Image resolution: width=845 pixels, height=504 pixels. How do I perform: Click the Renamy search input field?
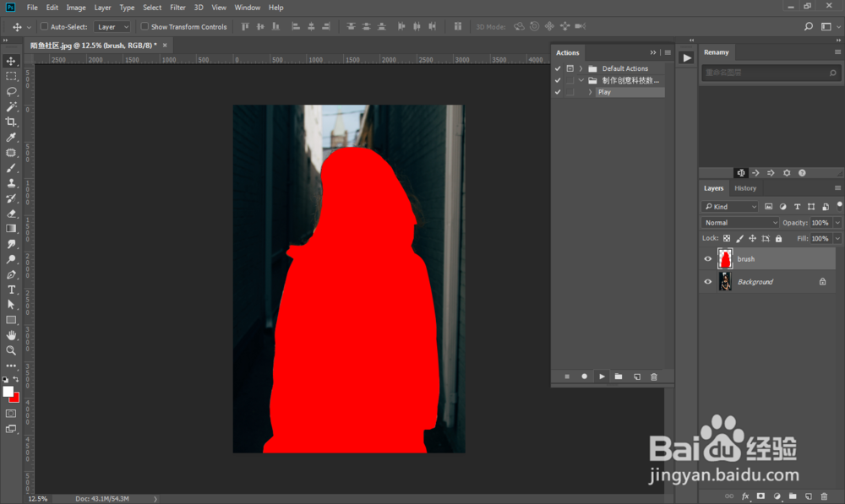770,73
